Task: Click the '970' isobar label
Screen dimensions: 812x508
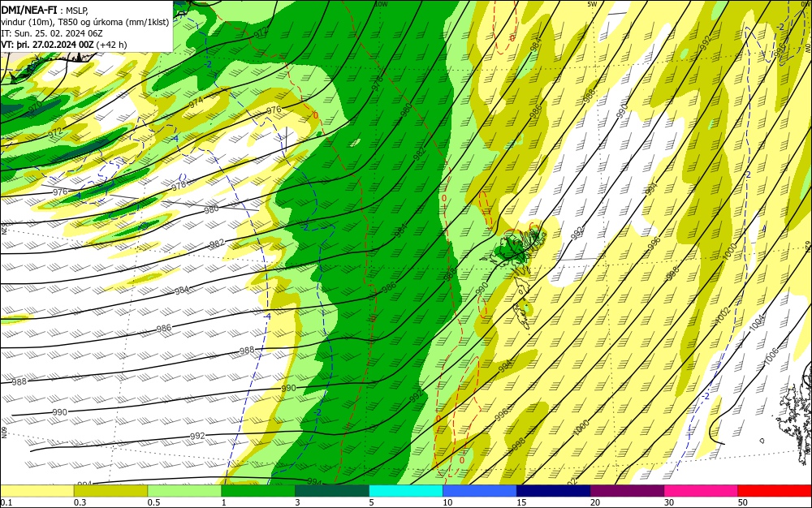Action: tap(35, 107)
